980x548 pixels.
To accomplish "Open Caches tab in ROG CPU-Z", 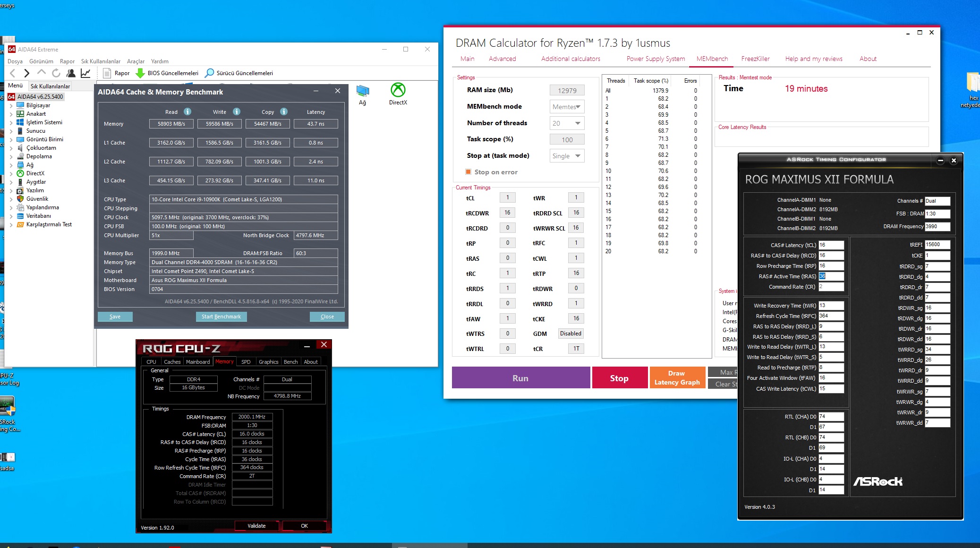I will pos(172,362).
